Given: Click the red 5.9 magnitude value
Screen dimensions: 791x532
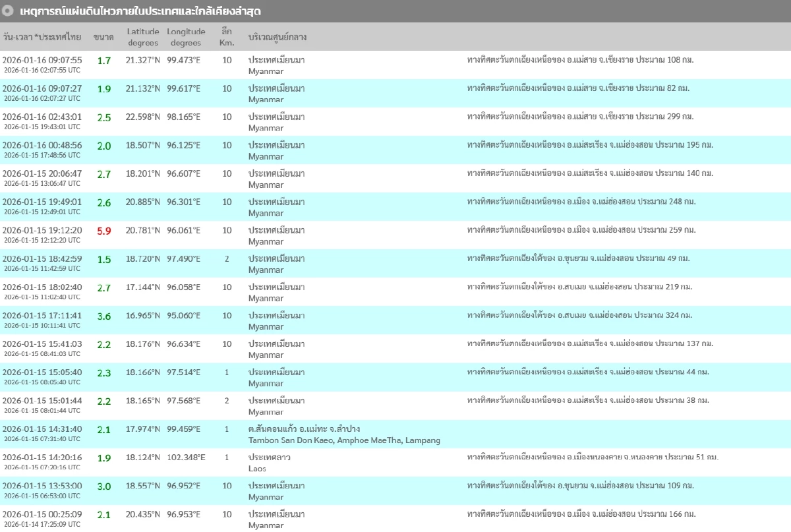Looking at the screenshot, I should (x=104, y=231).
